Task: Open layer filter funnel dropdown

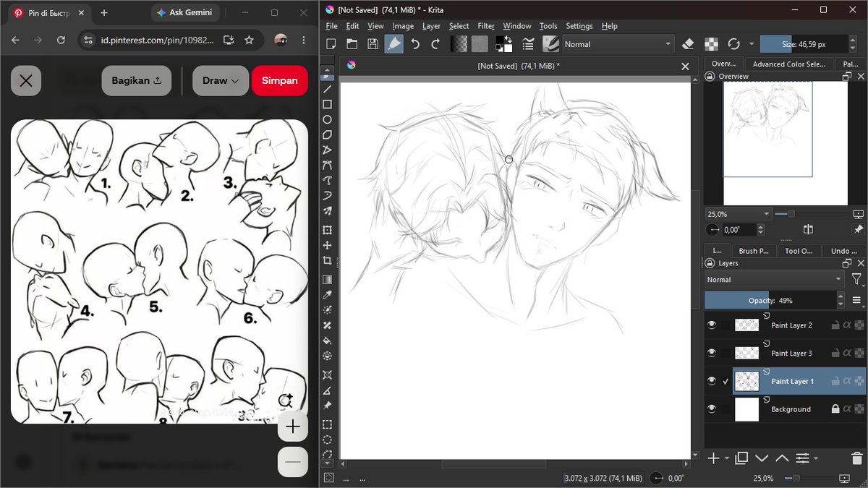Action: (857, 279)
